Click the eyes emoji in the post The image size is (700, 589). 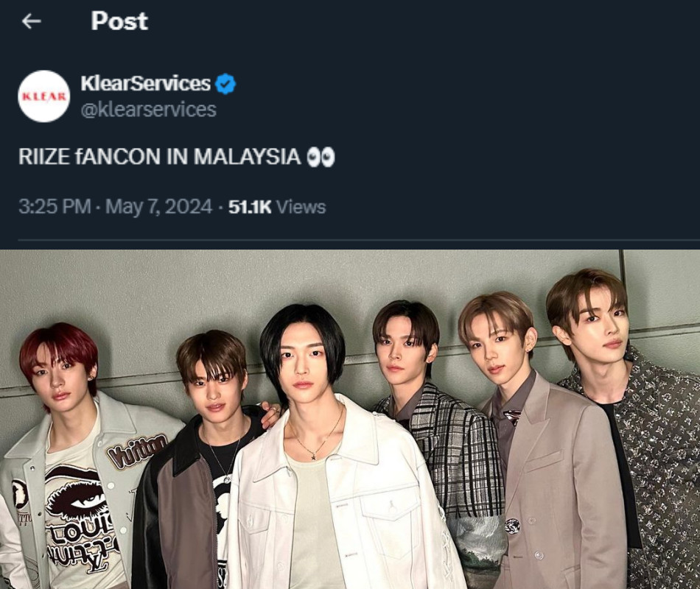[x=321, y=157]
